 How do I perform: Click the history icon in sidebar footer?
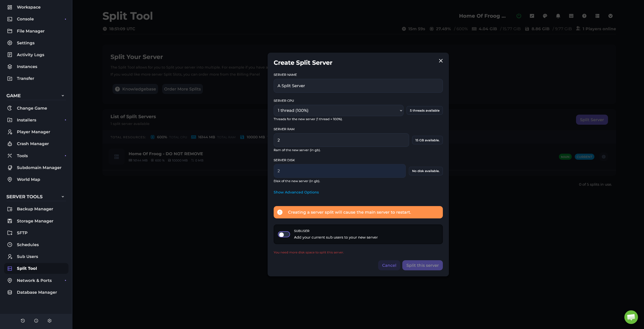[x=23, y=321]
